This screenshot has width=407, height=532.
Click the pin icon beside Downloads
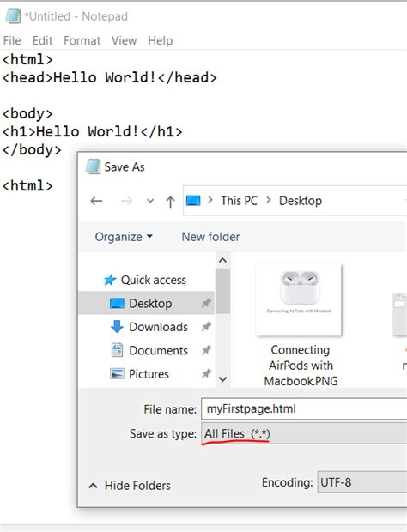(x=206, y=327)
